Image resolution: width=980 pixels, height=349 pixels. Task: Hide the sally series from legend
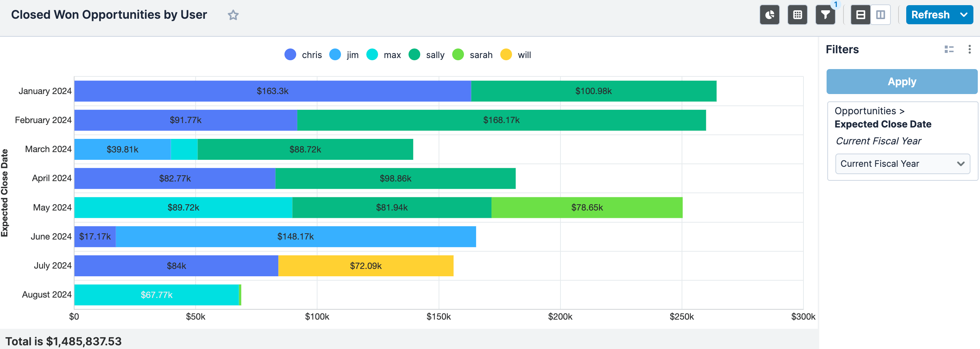[427, 55]
